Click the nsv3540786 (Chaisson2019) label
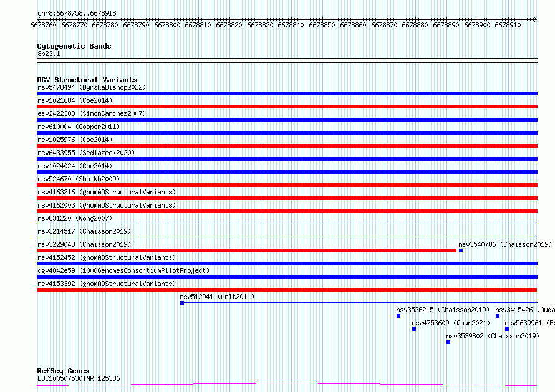Viewport: 555px width, 392px height. [505, 244]
